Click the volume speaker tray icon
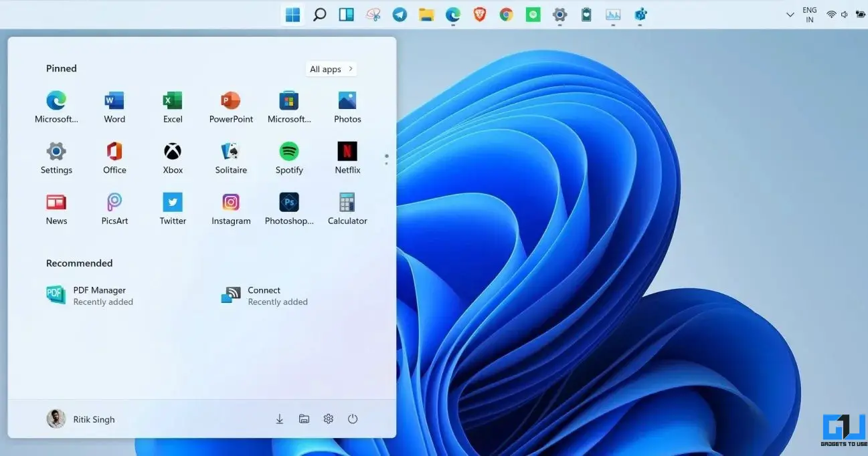This screenshot has width=868, height=456. [845, 15]
